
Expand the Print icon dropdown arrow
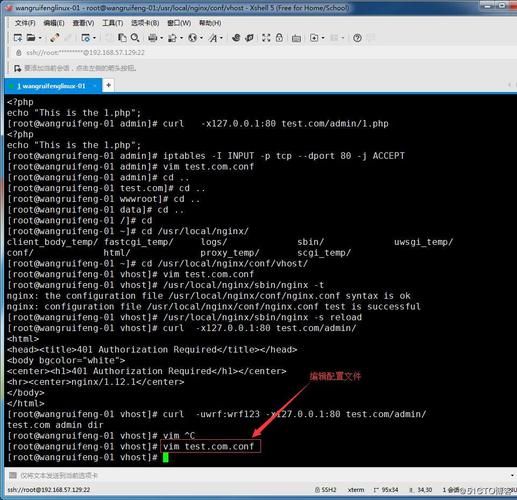pyautogui.click(x=162, y=38)
